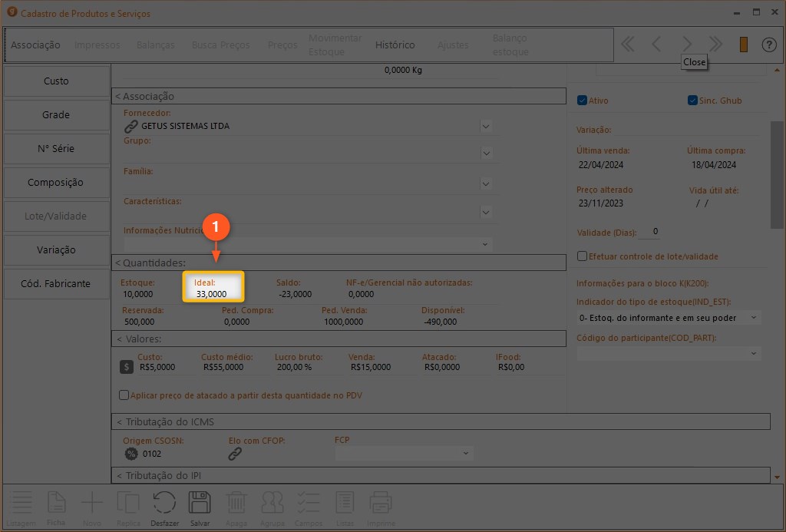
Task: Go to the last record arrow
Action: (x=716, y=45)
